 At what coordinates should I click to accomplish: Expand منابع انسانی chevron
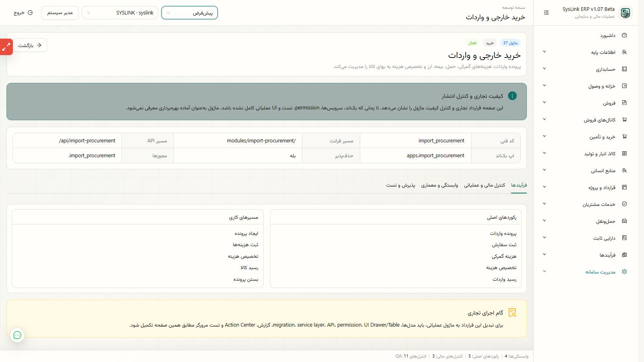pos(544,170)
